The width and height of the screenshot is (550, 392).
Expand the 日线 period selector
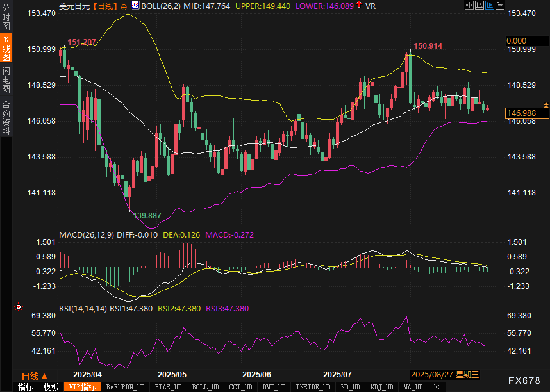point(34,376)
